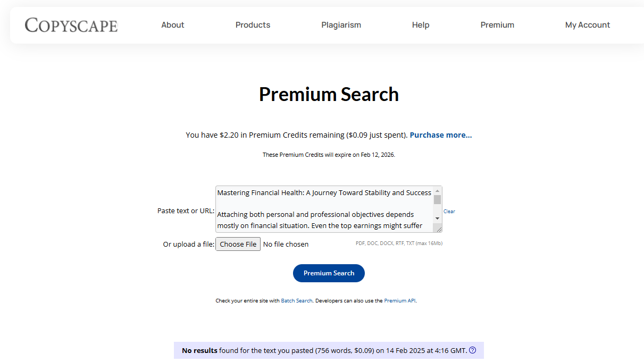Open the Batch Search link
The height and width of the screenshot is (362, 644).
[x=297, y=301]
